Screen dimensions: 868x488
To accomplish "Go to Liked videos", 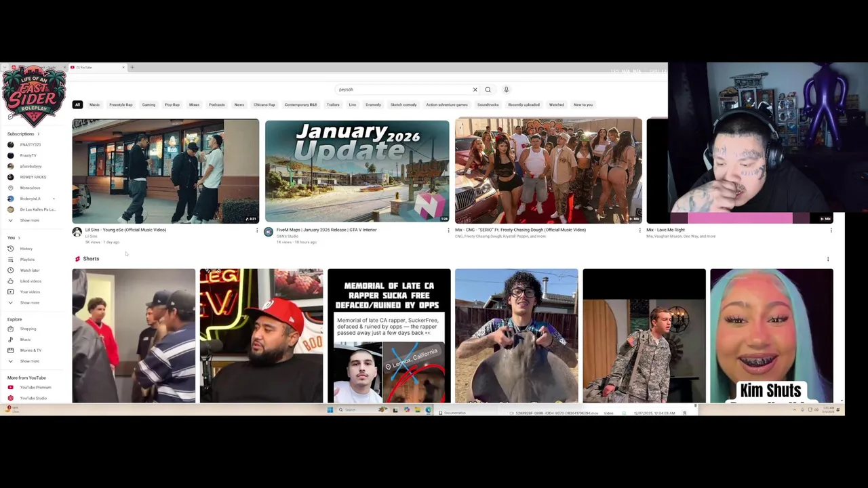I will [x=31, y=281].
